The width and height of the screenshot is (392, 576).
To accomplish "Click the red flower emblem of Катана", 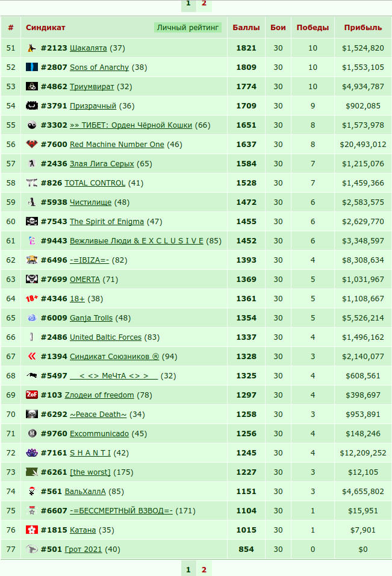I will [32, 530].
